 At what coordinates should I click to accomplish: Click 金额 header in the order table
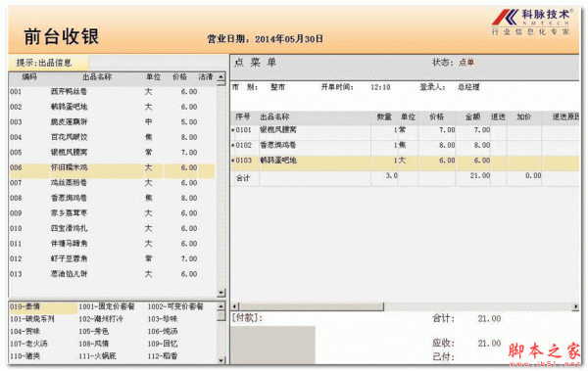[x=472, y=116]
